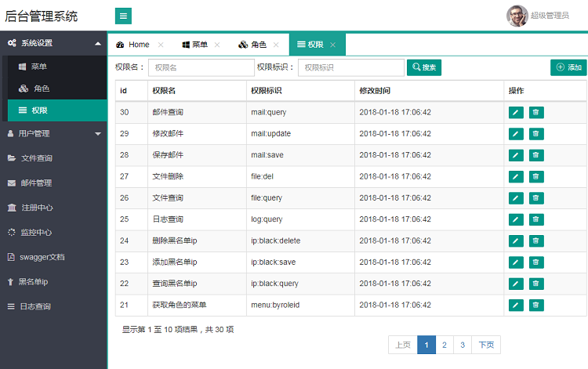Open 注册中心 sidebar item
The height and width of the screenshot is (369, 588).
pos(53,208)
